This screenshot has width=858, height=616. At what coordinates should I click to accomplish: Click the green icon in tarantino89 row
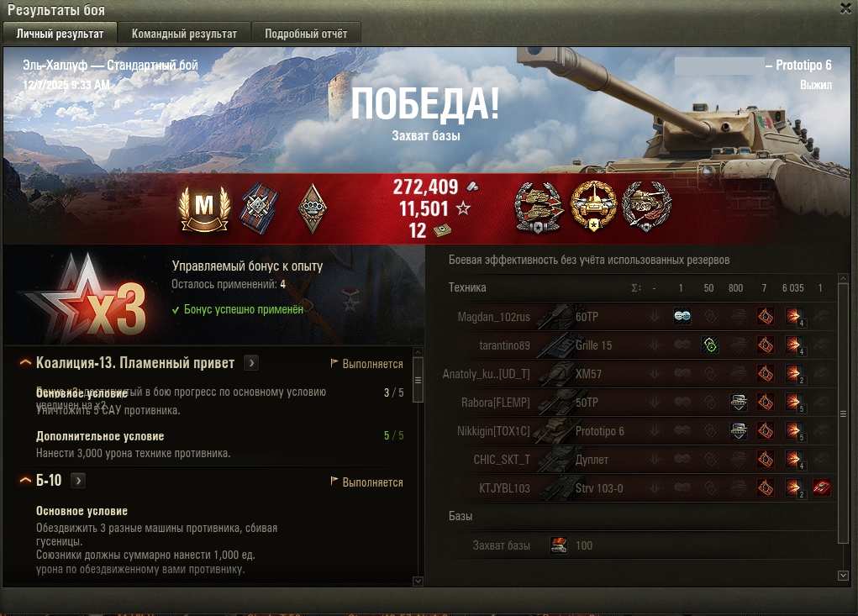[710, 345]
